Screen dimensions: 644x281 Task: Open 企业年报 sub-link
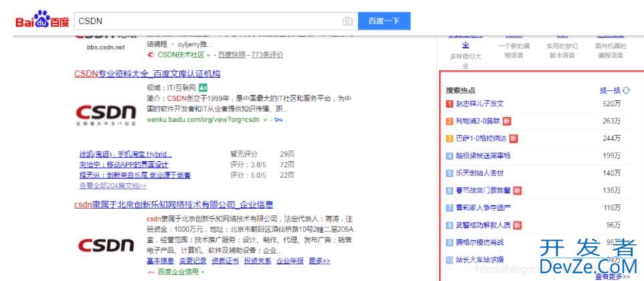(290, 261)
